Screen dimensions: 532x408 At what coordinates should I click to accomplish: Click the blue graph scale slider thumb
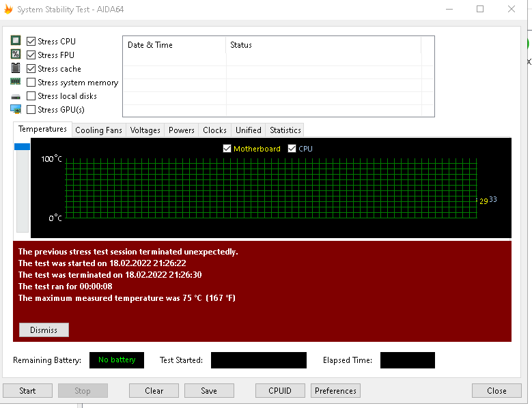pos(22,147)
